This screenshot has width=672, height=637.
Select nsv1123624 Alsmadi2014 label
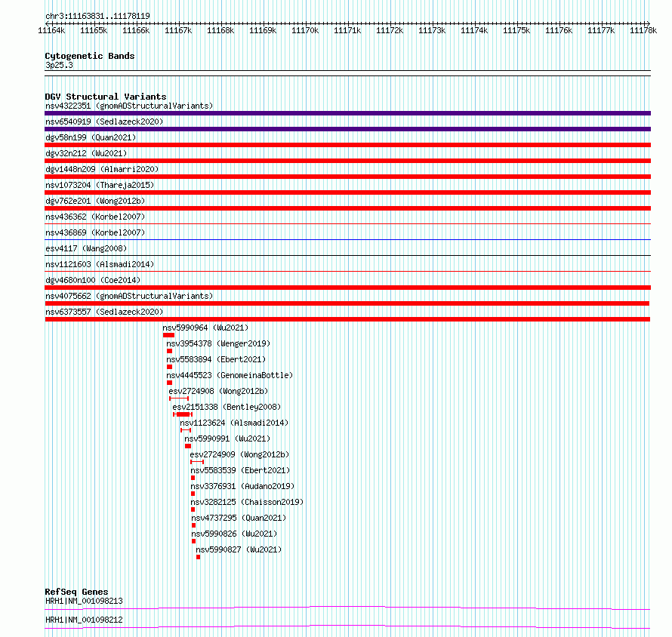(234, 423)
